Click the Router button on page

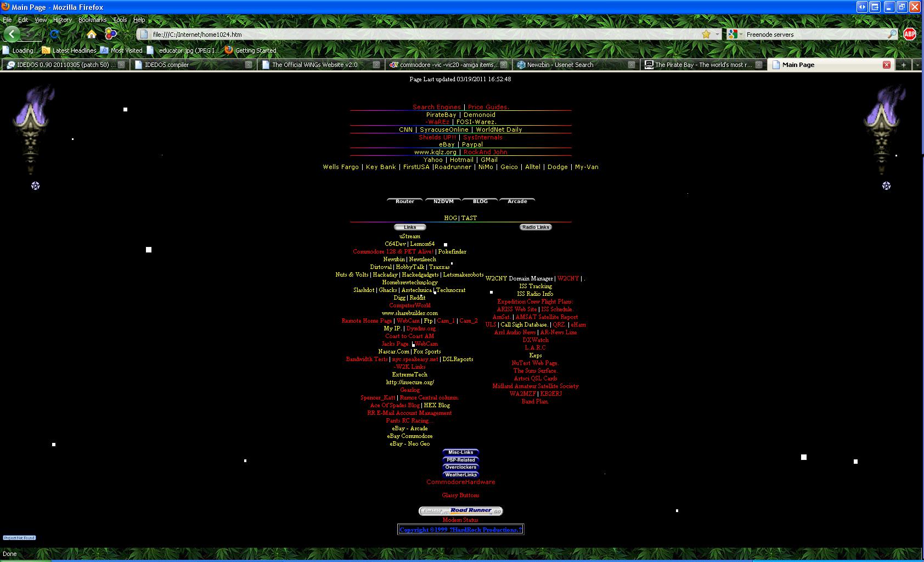click(405, 201)
